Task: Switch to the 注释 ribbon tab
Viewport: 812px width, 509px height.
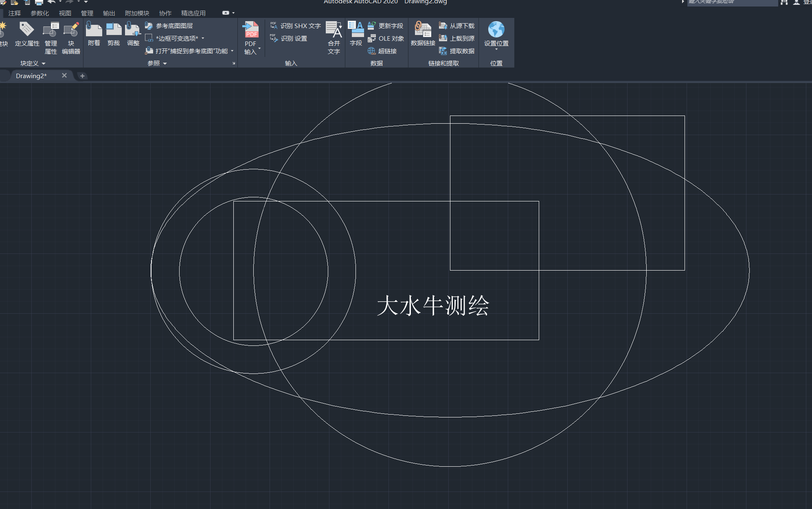Action: coord(14,13)
